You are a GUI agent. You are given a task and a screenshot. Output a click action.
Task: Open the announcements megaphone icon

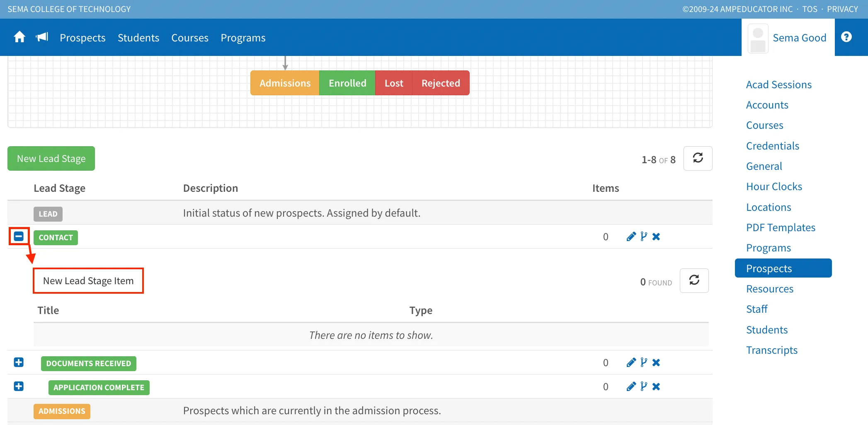click(x=42, y=37)
